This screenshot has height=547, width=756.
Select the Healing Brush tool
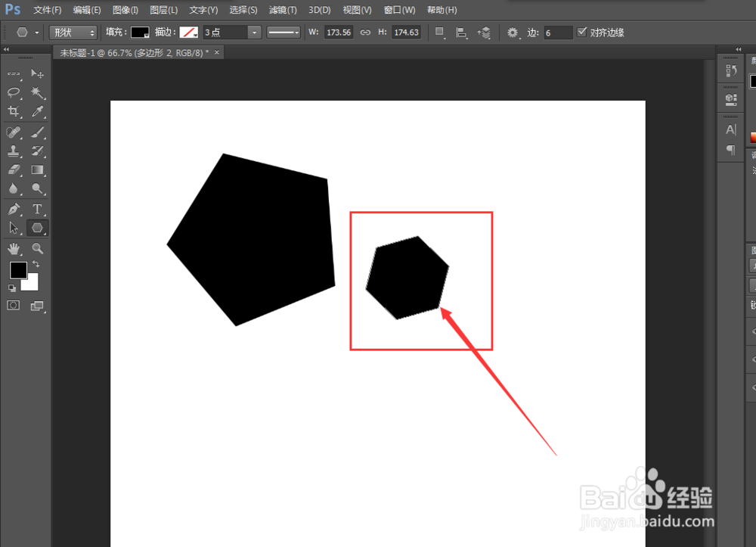tap(14, 132)
